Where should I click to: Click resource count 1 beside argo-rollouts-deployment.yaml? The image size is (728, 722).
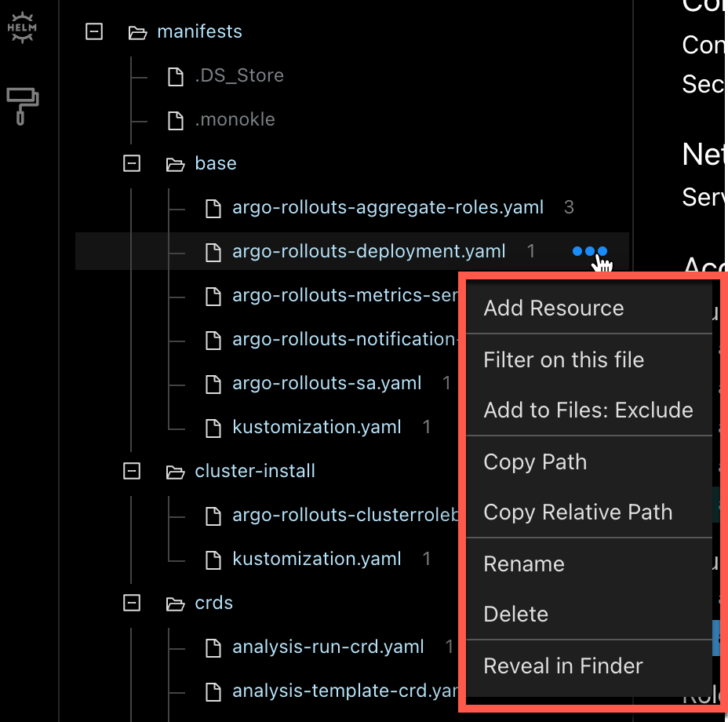pos(530,251)
